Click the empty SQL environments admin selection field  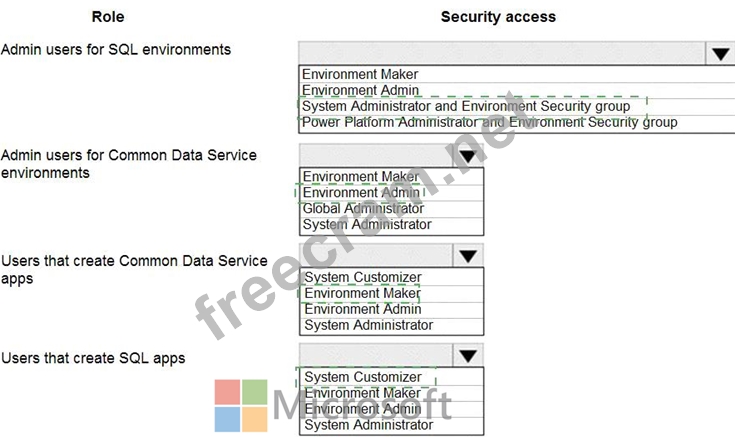502,53
